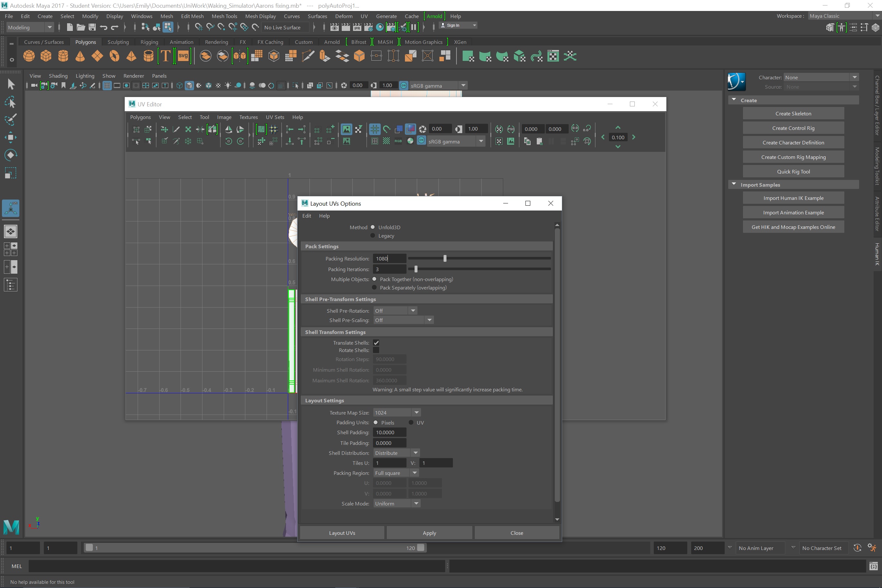Click the Paint Selection tool in toolbox
Screen dimensions: 882x588
(11, 120)
